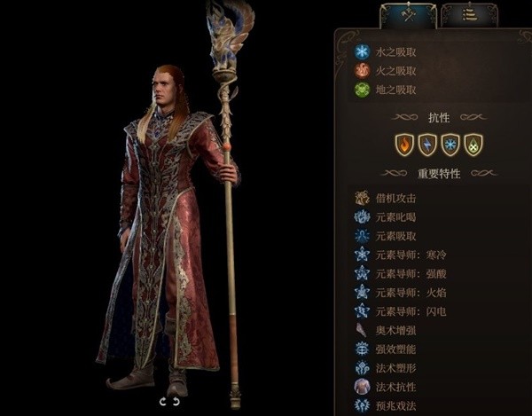Click the 地之吸取 green skull icon

[x=362, y=90]
